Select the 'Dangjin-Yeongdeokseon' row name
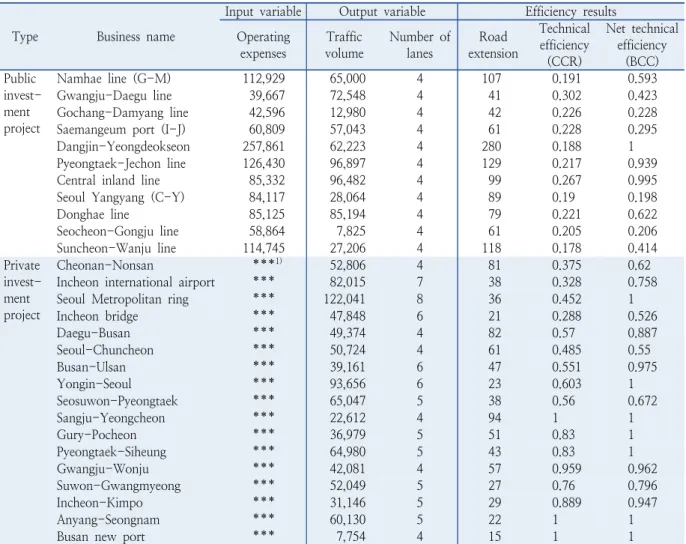 (123, 147)
